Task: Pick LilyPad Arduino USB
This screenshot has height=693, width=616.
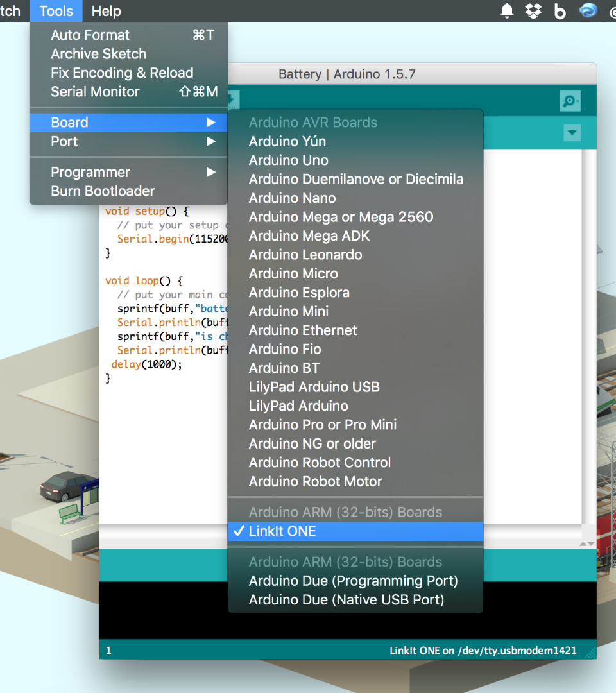Action: tap(355, 387)
